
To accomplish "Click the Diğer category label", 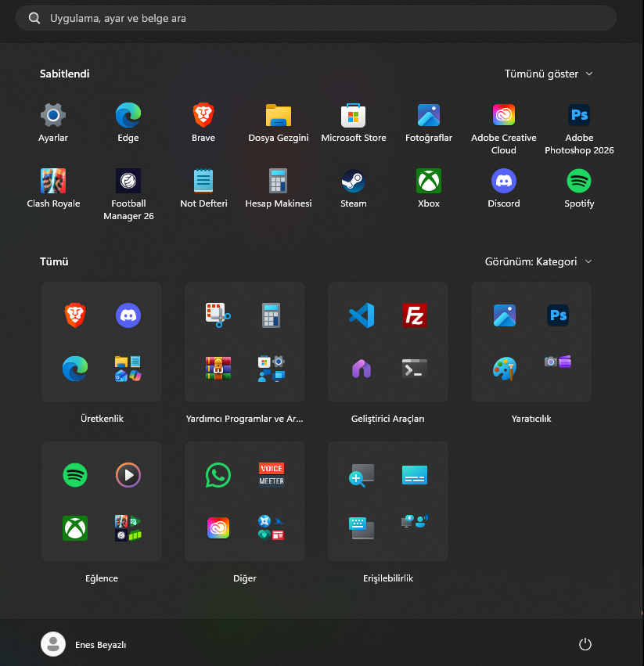I will (x=245, y=578).
